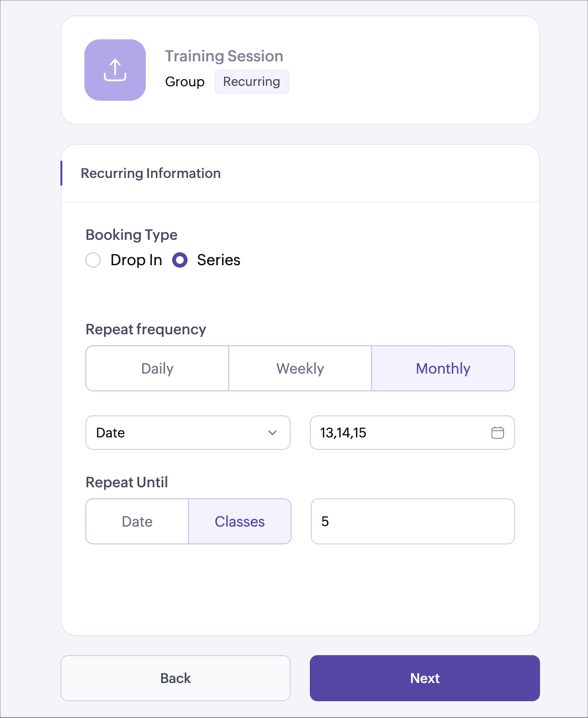The image size is (588, 718).
Task: Set Repeat Until to Classes
Action: [240, 521]
